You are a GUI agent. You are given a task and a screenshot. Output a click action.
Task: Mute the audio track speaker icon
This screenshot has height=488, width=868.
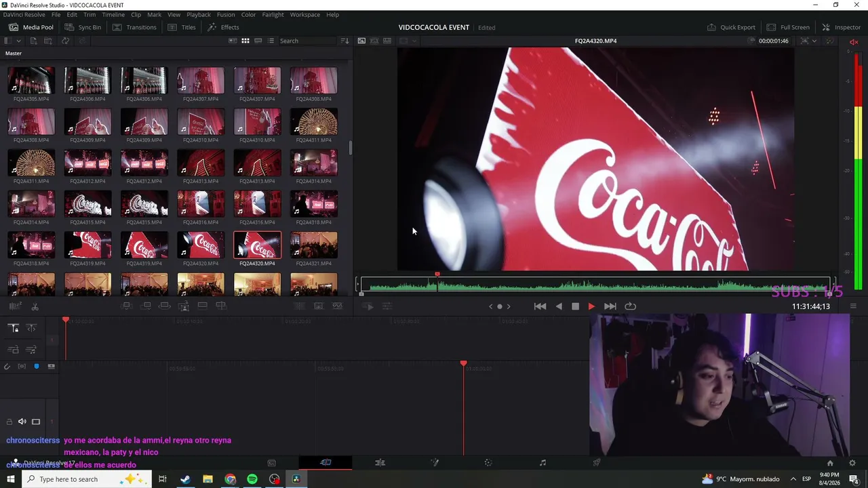coord(22,422)
